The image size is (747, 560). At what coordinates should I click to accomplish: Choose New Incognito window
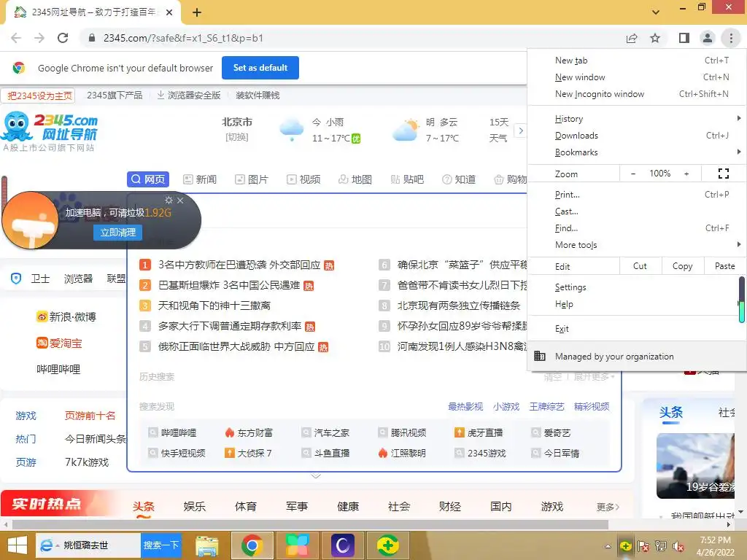[x=637, y=94]
